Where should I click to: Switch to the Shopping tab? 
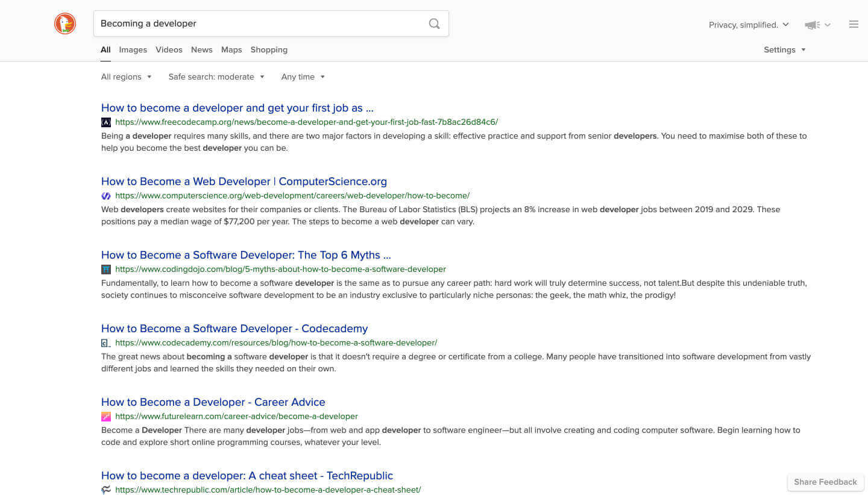(269, 49)
